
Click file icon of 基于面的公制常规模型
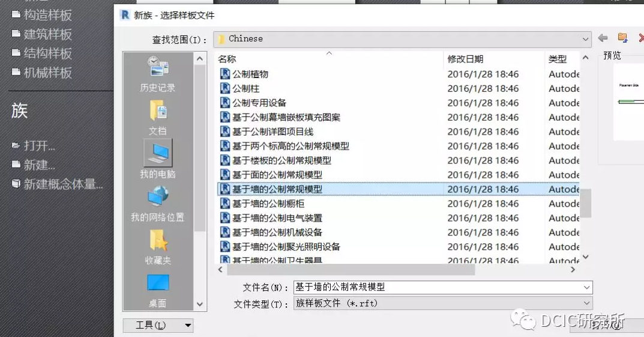click(x=225, y=175)
